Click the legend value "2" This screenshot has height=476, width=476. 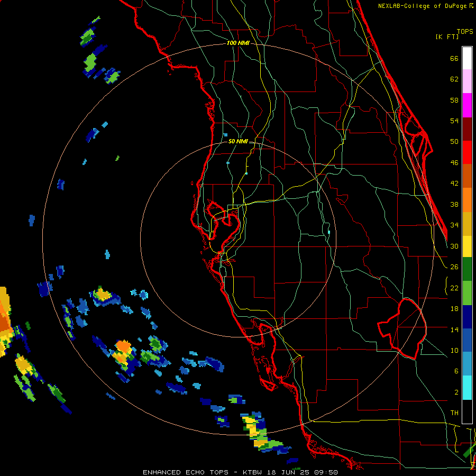click(456, 392)
